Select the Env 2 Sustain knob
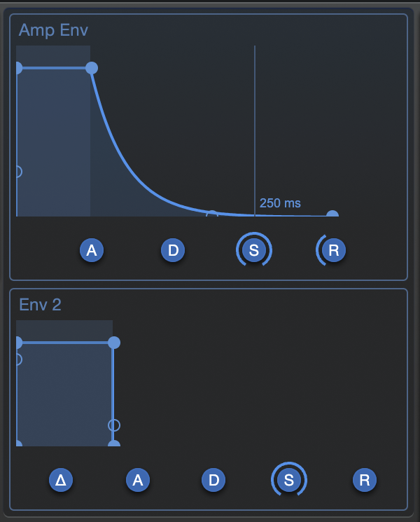Viewport: 420px width, 522px height. tap(289, 480)
